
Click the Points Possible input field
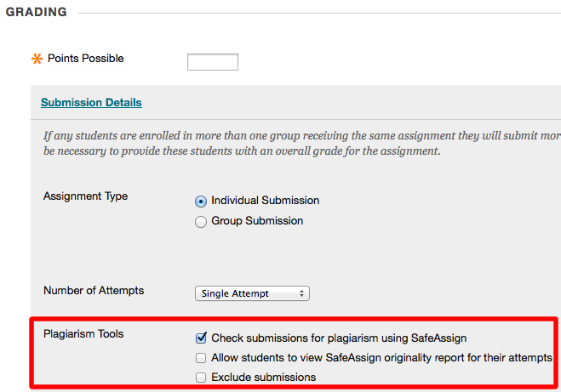point(212,61)
